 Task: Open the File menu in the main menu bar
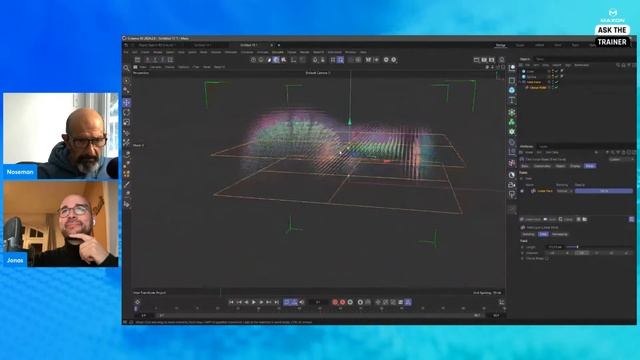tap(126, 52)
